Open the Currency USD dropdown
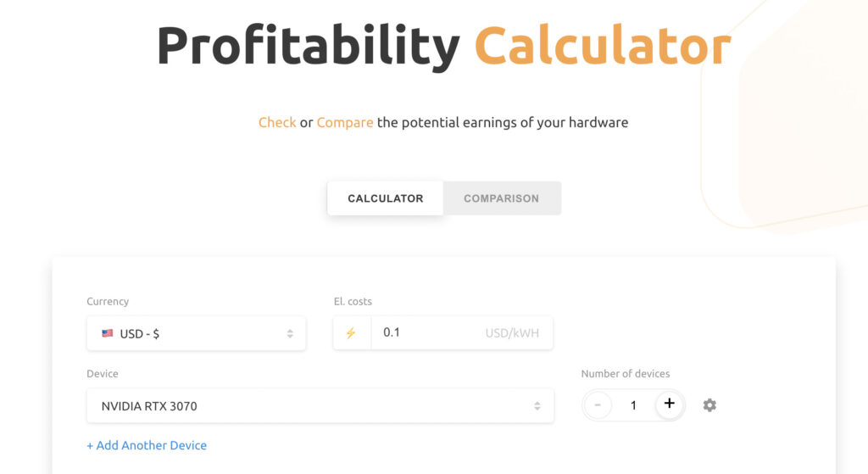Screen dimensions: 868x474 pos(196,333)
